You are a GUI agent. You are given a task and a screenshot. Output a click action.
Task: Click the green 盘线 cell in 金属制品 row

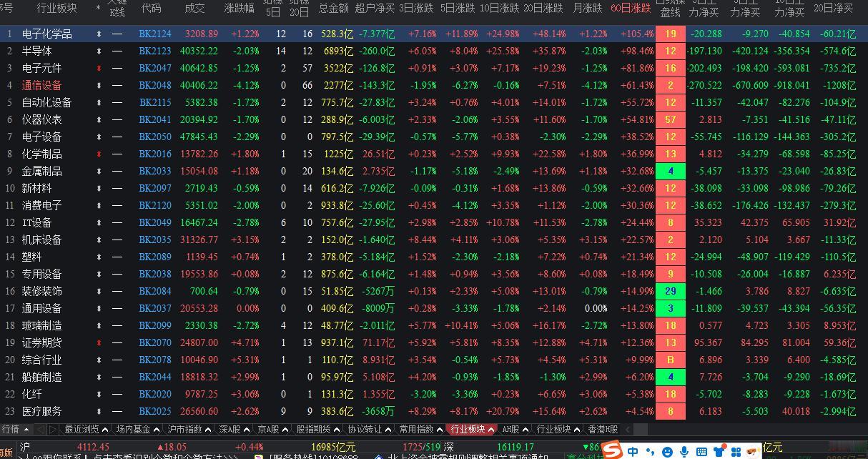pos(671,171)
